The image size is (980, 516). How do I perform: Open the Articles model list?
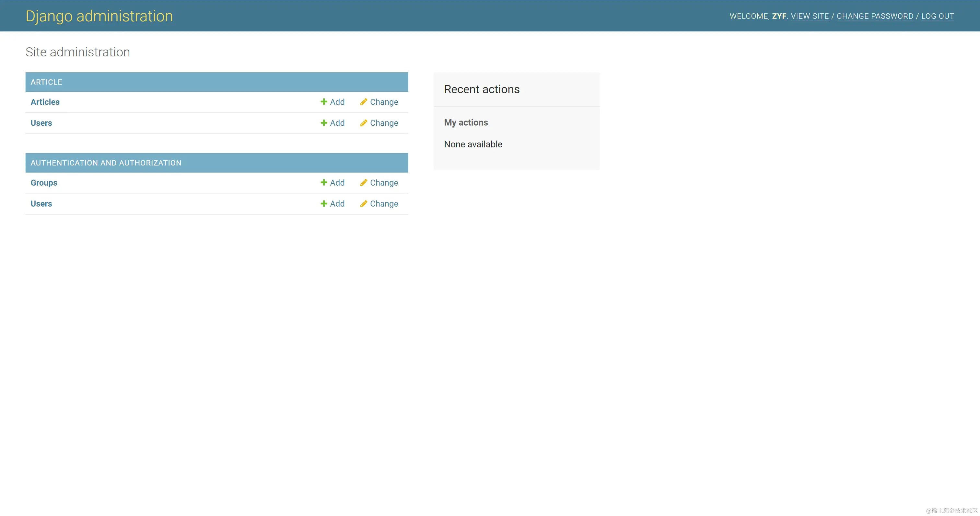(45, 102)
